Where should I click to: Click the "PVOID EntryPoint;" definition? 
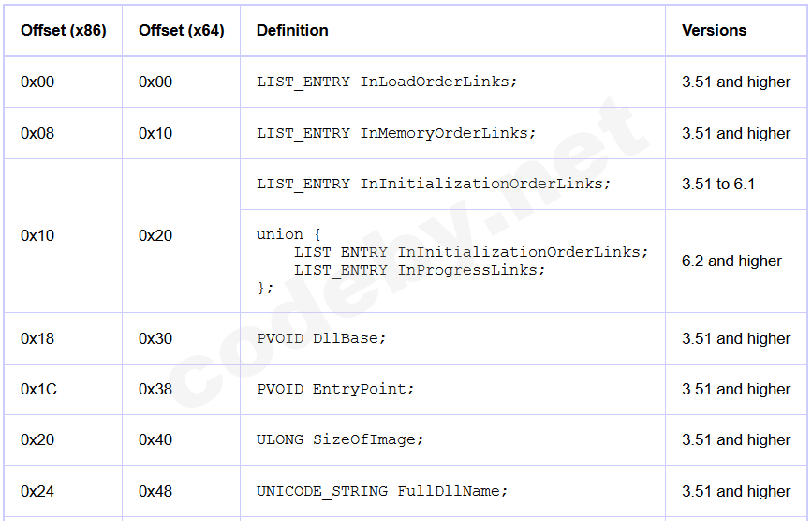coord(335,390)
